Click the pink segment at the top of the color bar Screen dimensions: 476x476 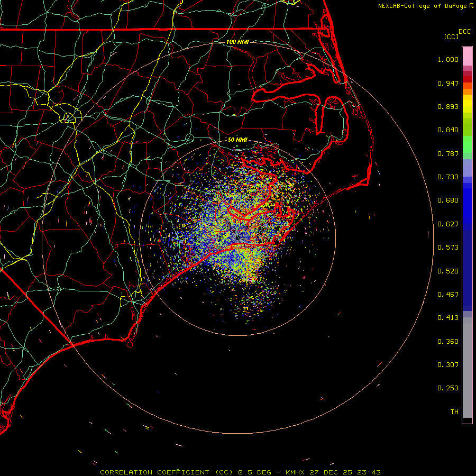pos(467,57)
